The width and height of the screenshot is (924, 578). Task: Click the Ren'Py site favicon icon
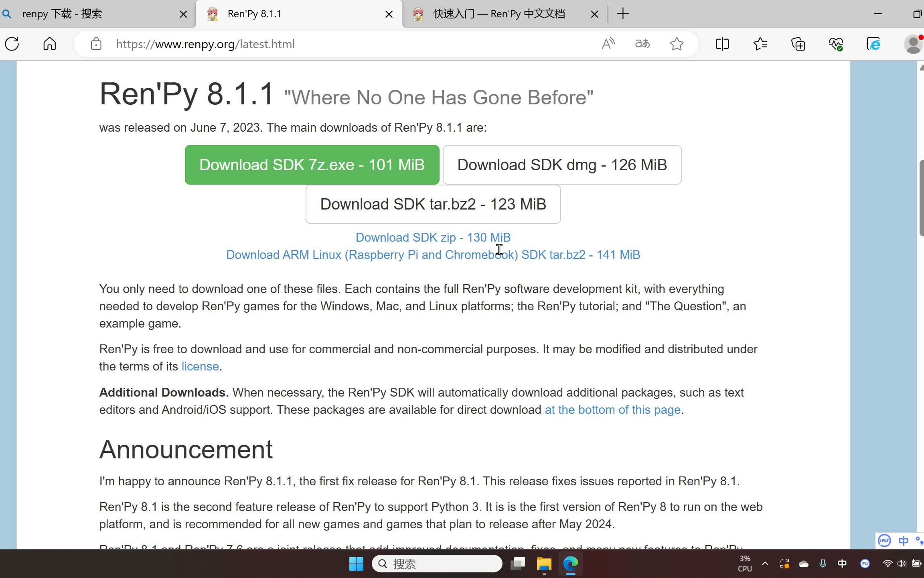click(x=213, y=13)
